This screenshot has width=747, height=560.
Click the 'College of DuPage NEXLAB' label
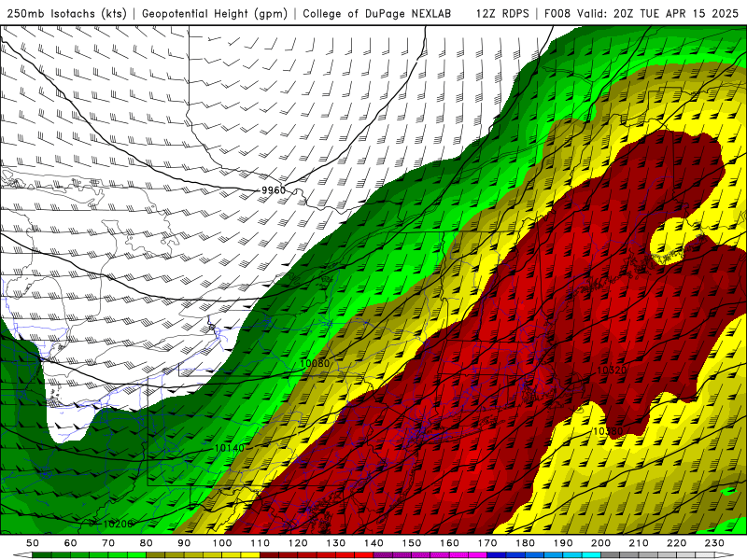point(377,13)
